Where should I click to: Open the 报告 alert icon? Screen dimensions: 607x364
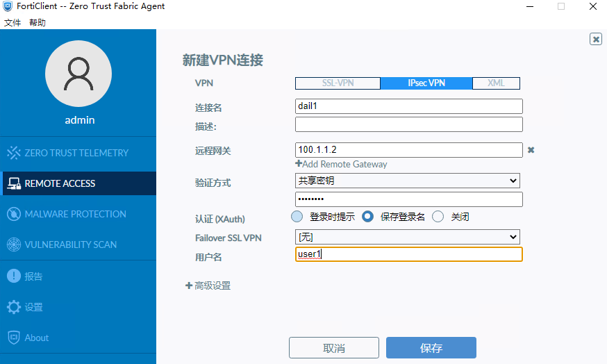(x=13, y=276)
